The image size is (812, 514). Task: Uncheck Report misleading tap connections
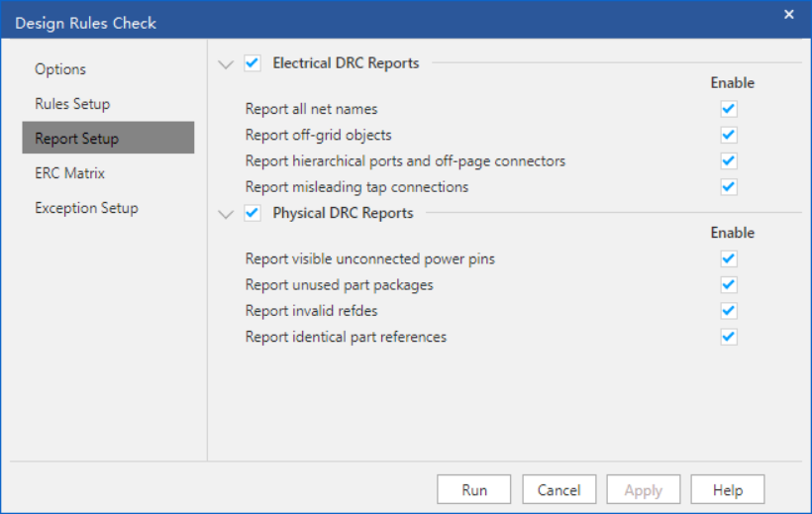pos(729,186)
